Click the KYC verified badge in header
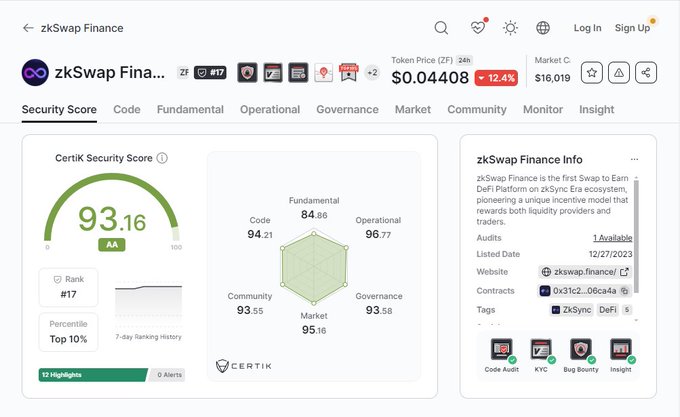 (x=273, y=72)
